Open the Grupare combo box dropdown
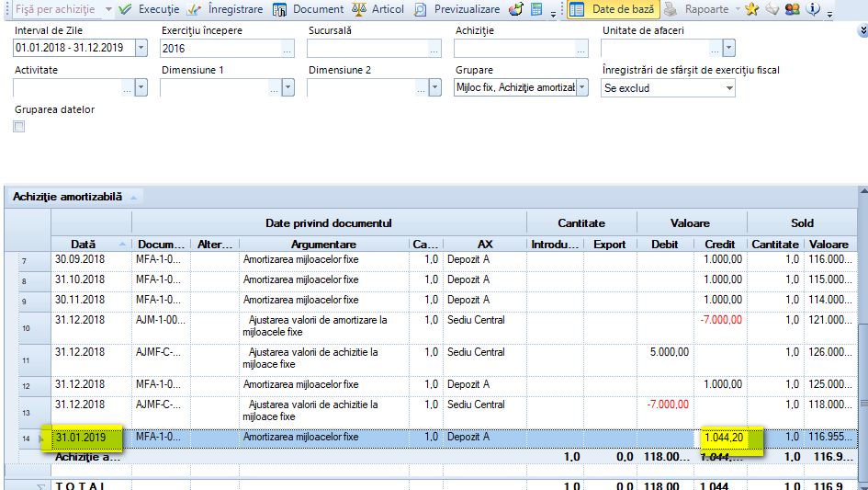Viewport: 868px width, 490px height. pos(581,87)
